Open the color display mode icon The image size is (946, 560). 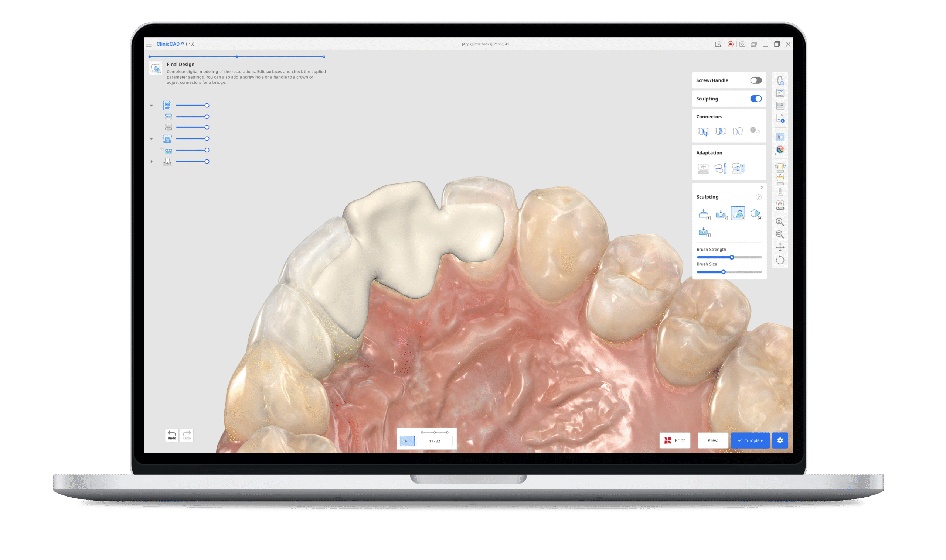[780, 150]
